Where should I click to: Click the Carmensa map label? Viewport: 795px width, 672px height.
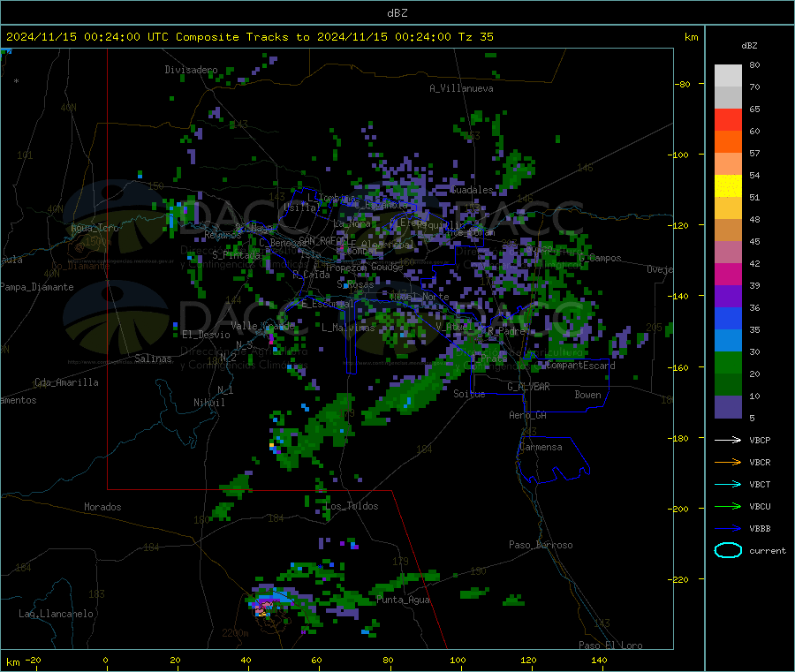(541, 448)
